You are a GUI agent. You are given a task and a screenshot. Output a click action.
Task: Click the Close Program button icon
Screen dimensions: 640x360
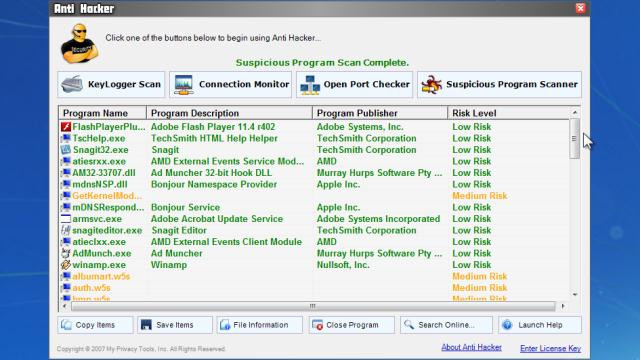[317, 325]
